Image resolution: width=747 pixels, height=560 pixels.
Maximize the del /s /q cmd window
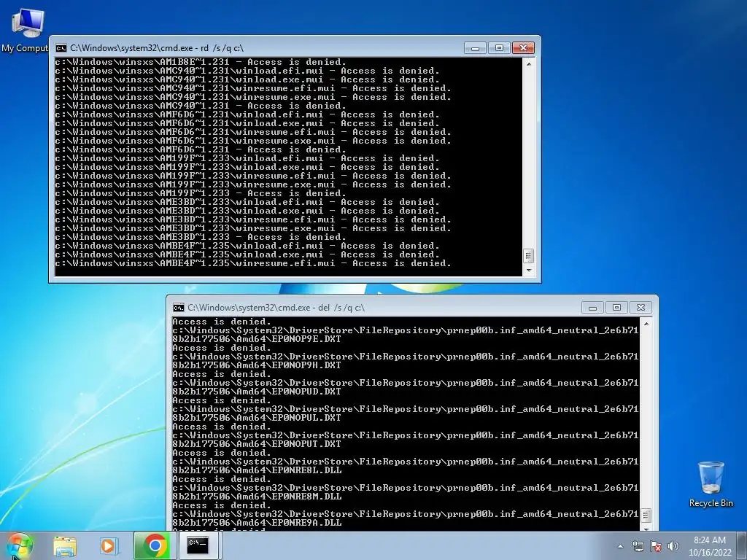pyautogui.click(x=616, y=308)
